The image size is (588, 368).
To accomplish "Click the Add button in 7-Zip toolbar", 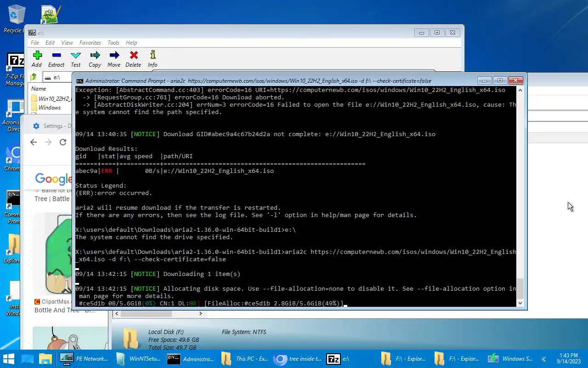I will (x=37, y=59).
